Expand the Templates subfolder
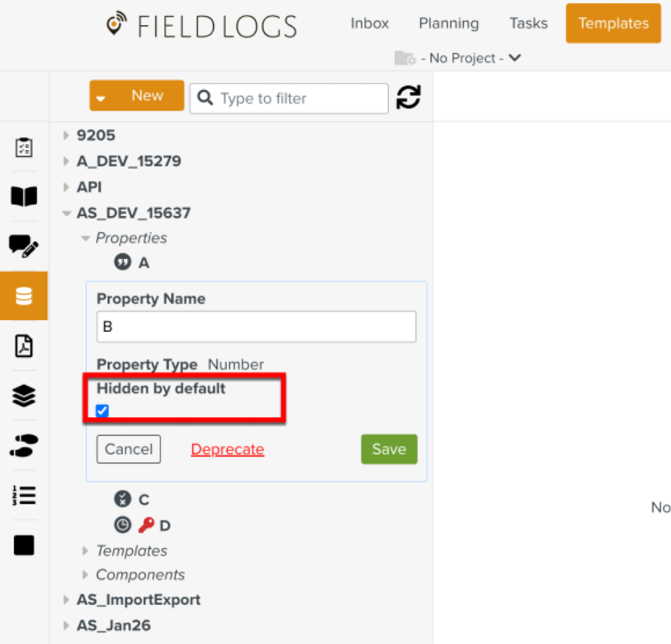 (85, 551)
